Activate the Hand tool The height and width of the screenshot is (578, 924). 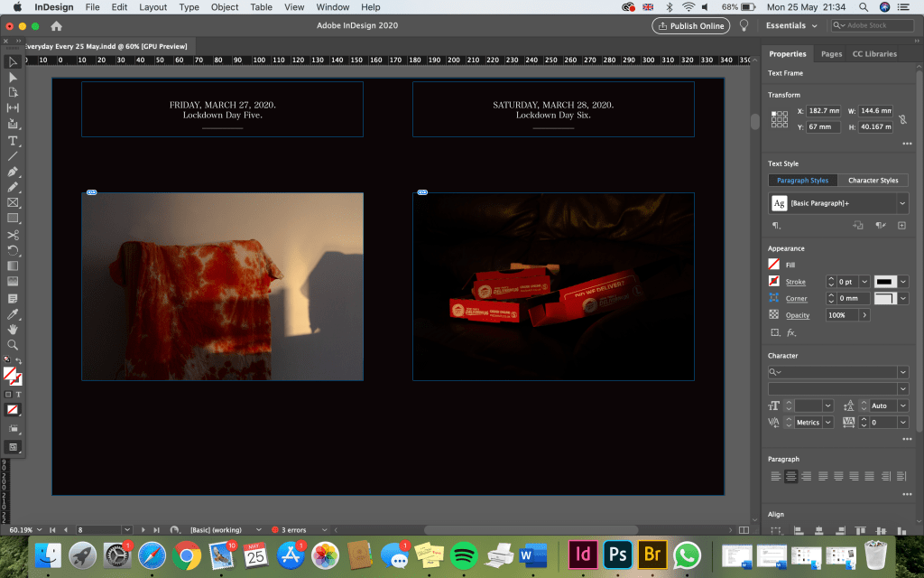tap(13, 329)
